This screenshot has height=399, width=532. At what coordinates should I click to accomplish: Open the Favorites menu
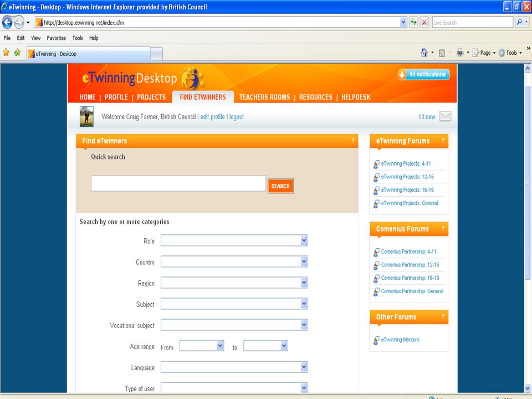click(57, 38)
